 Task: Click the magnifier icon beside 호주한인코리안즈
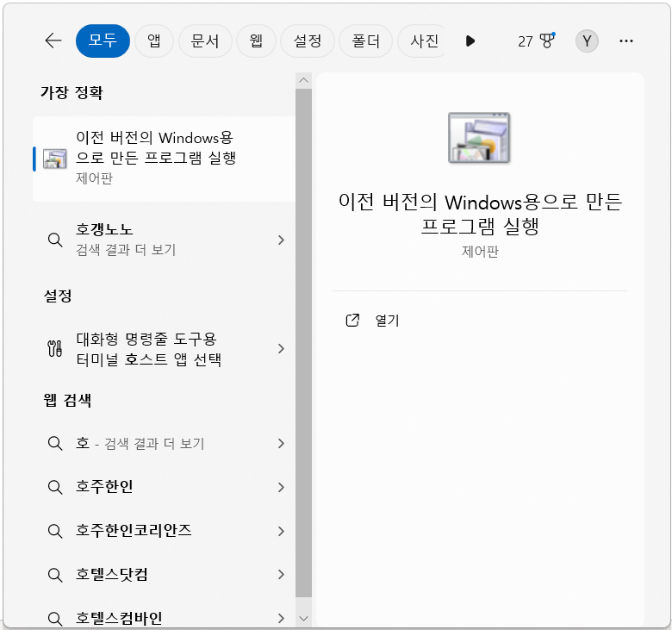pos(55,531)
